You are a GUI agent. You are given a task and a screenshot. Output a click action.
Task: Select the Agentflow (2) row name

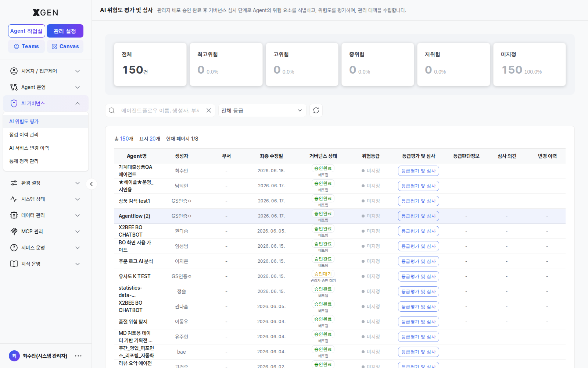[x=135, y=216]
